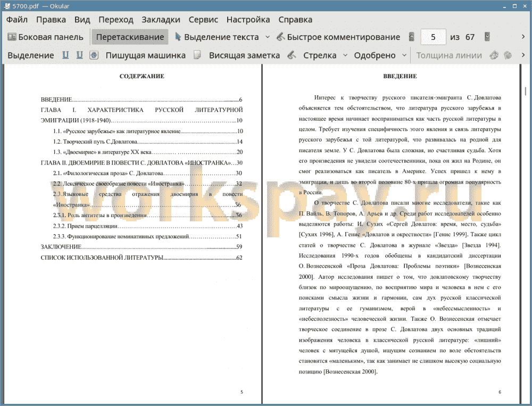The width and height of the screenshot is (532, 406).
Task: Select Висящая заметка pop-up note tool
Action: coord(244,55)
